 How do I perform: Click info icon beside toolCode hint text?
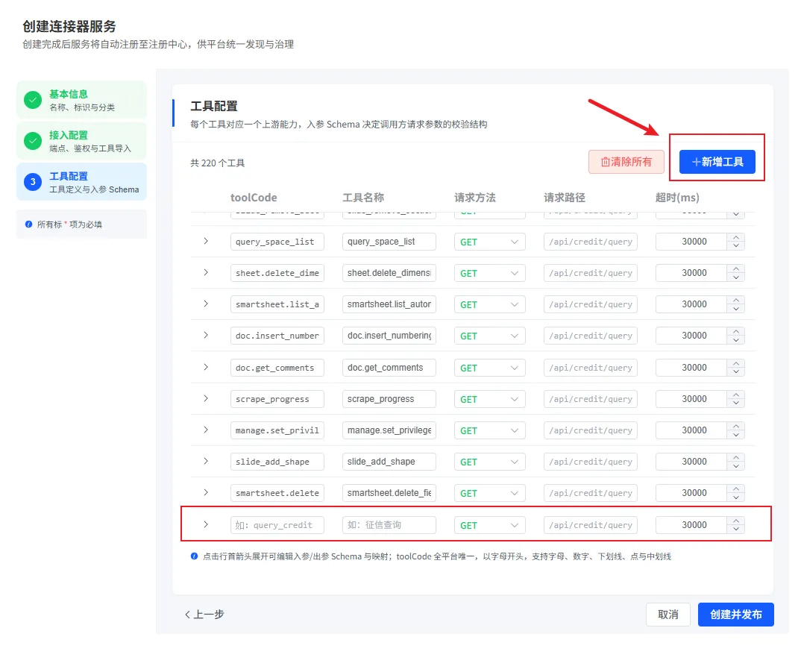click(194, 556)
